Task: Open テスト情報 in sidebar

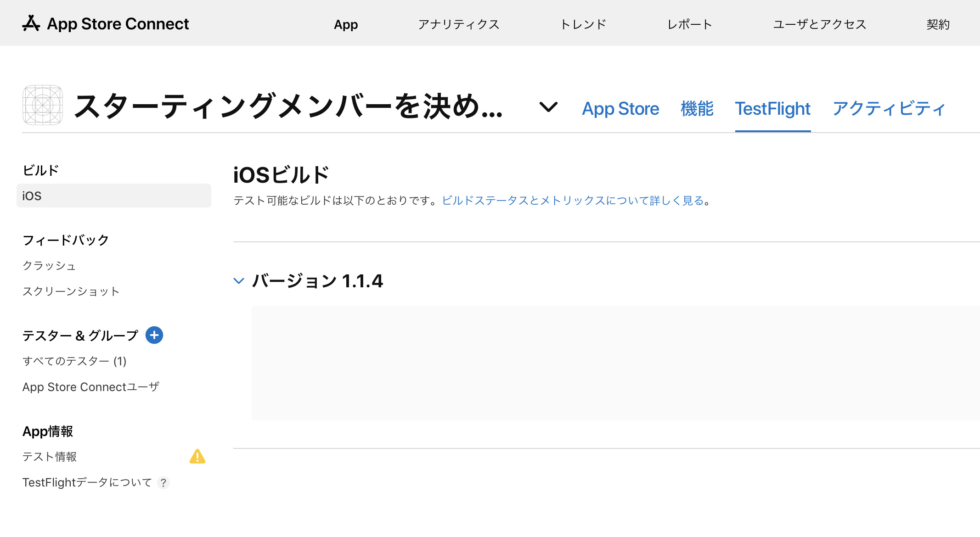Action: tap(50, 457)
